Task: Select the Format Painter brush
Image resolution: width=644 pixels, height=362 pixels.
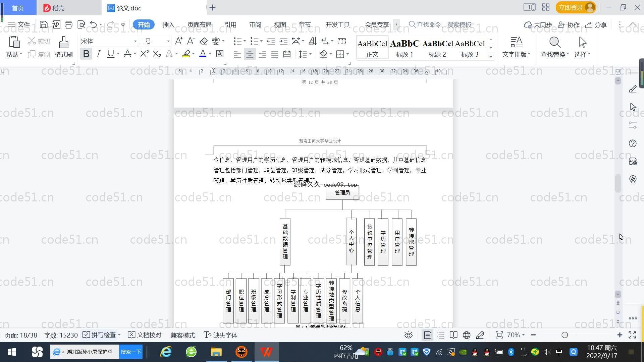Action: (x=64, y=47)
